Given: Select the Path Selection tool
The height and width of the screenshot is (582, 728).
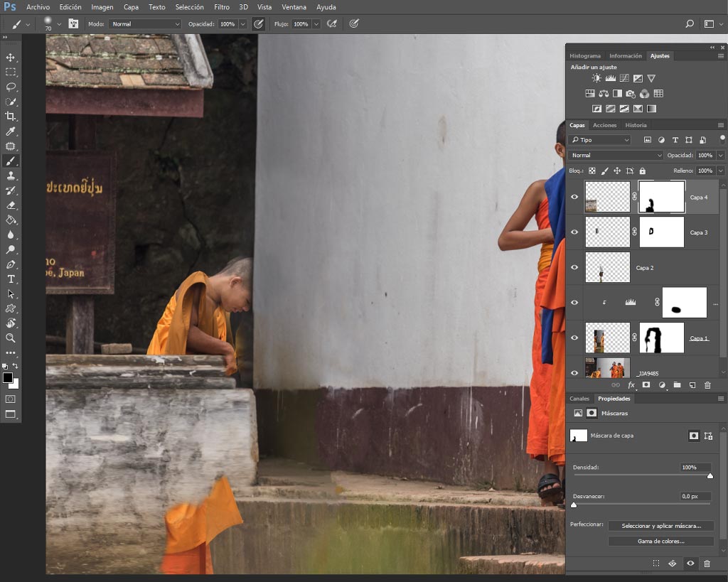Looking at the screenshot, I should coord(10,293).
